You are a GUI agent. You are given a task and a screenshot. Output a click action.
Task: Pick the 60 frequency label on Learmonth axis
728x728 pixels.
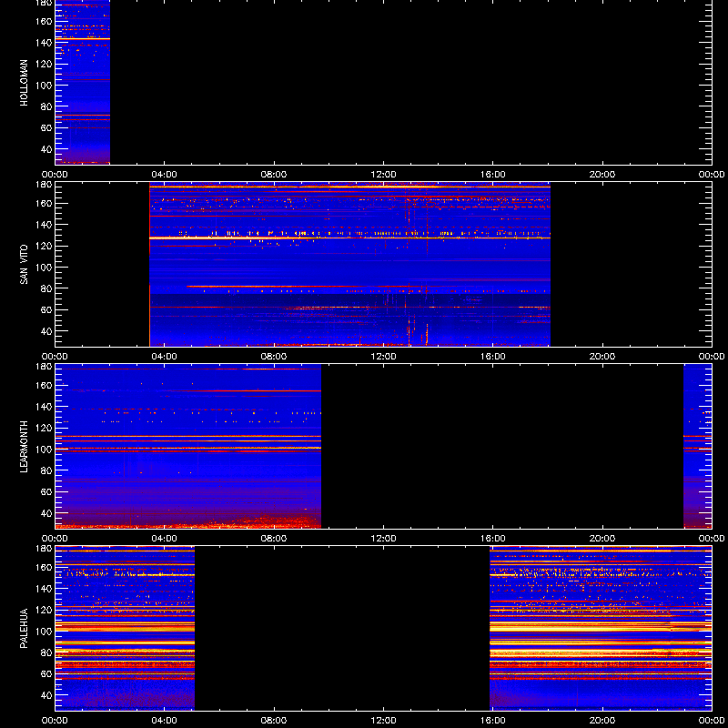[x=46, y=492]
